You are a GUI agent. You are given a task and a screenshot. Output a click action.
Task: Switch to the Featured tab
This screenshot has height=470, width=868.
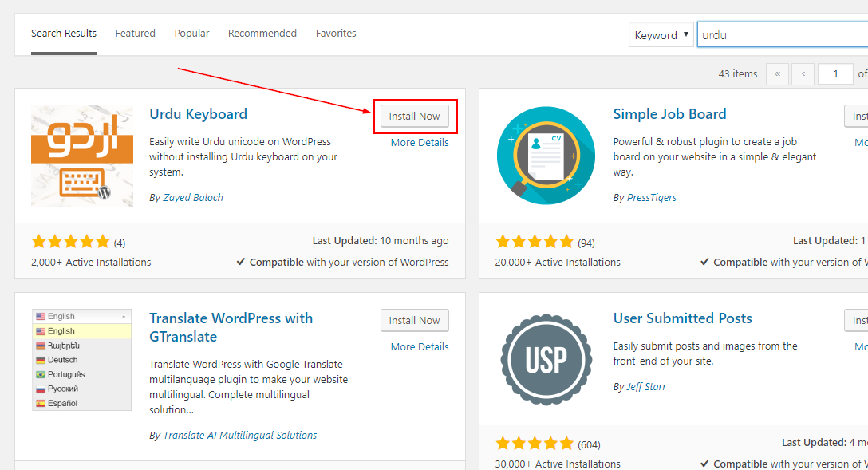point(135,34)
